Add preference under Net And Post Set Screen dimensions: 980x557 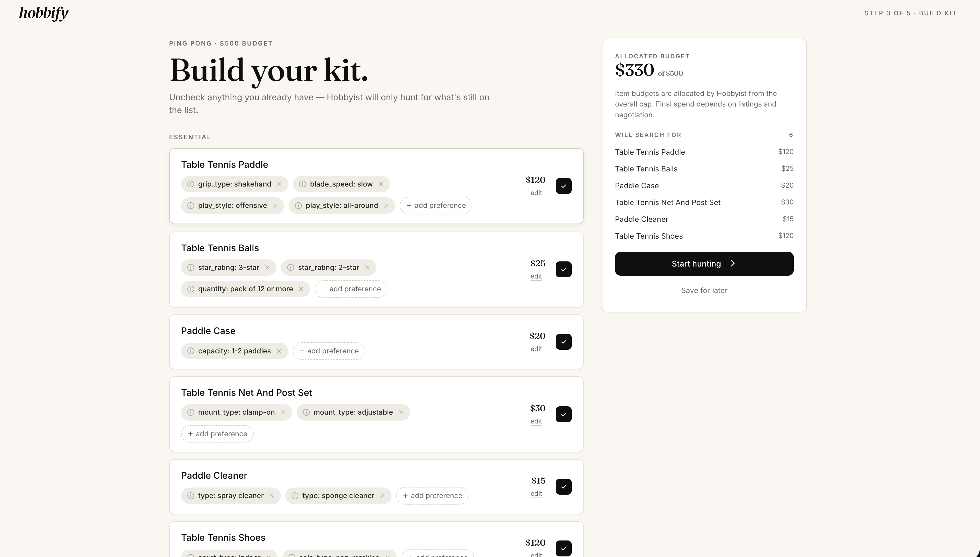[x=217, y=434]
